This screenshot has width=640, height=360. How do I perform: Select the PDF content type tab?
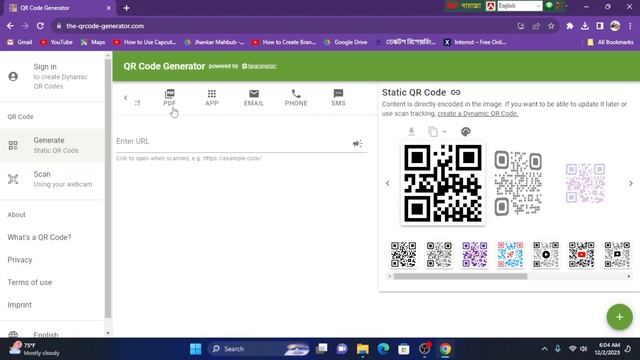click(x=169, y=98)
